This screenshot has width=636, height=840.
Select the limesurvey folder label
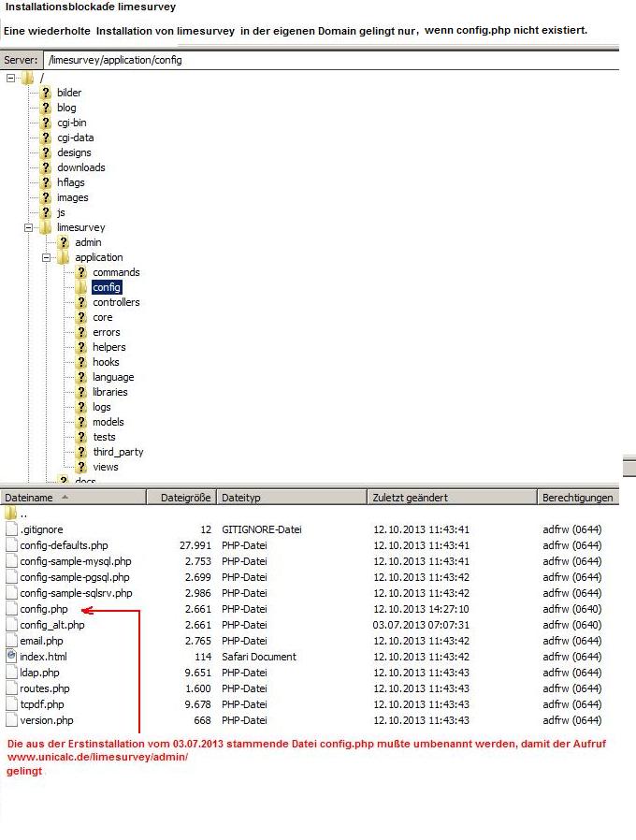[x=81, y=227]
